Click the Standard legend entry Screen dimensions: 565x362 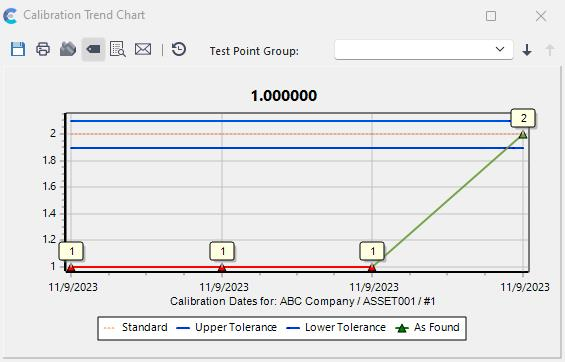(135, 327)
